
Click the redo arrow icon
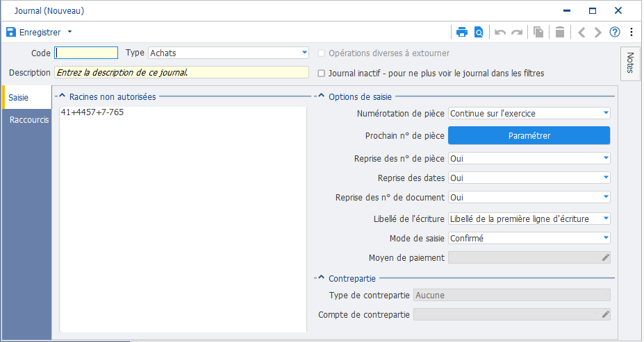pyautogui.click(x=517, y=32)
